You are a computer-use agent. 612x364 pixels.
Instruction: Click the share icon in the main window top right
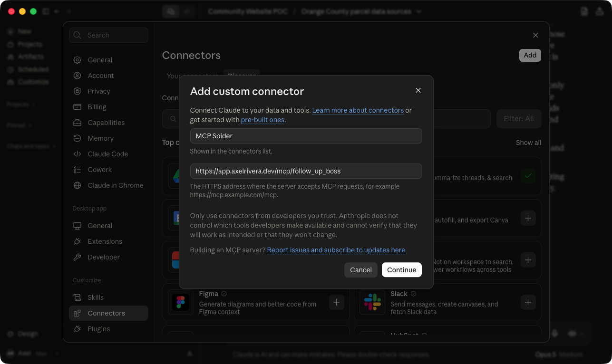(599, 11)
